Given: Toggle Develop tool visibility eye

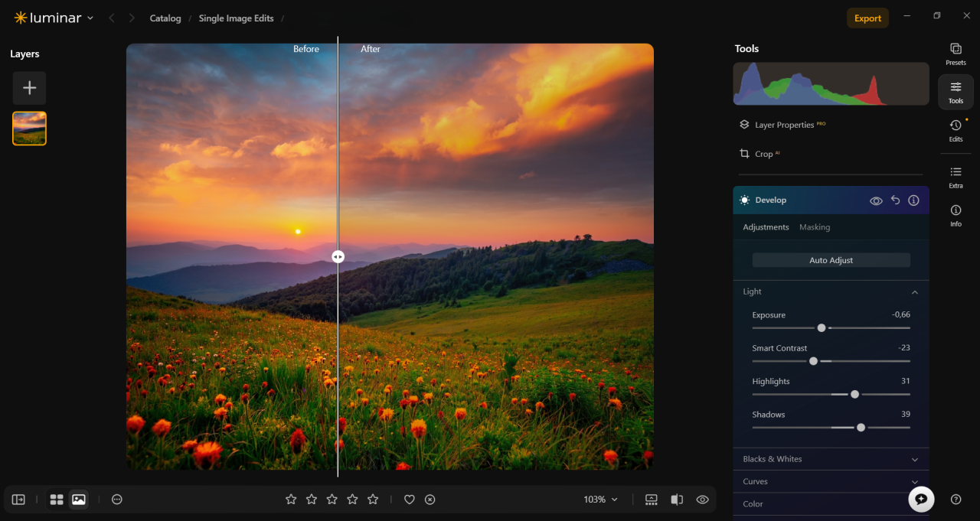Looking at the screenshot, I should pos(876,200).
